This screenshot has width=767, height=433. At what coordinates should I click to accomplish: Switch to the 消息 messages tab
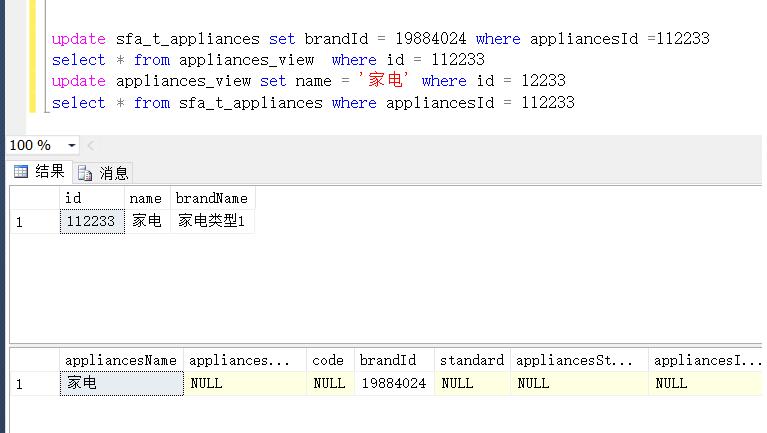click(104, 173)
